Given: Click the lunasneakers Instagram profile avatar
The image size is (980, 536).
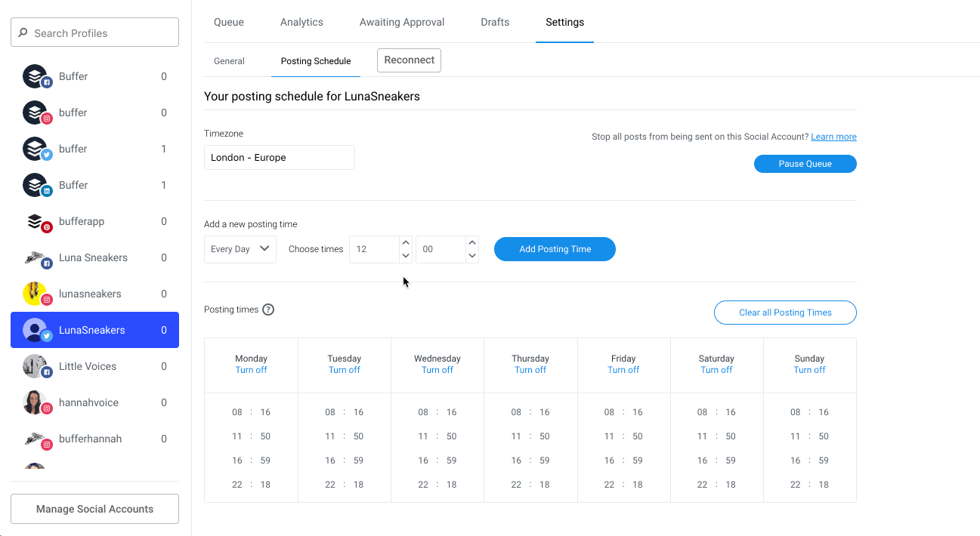Looking at the screenshot, I should click(x=36, y=294).
